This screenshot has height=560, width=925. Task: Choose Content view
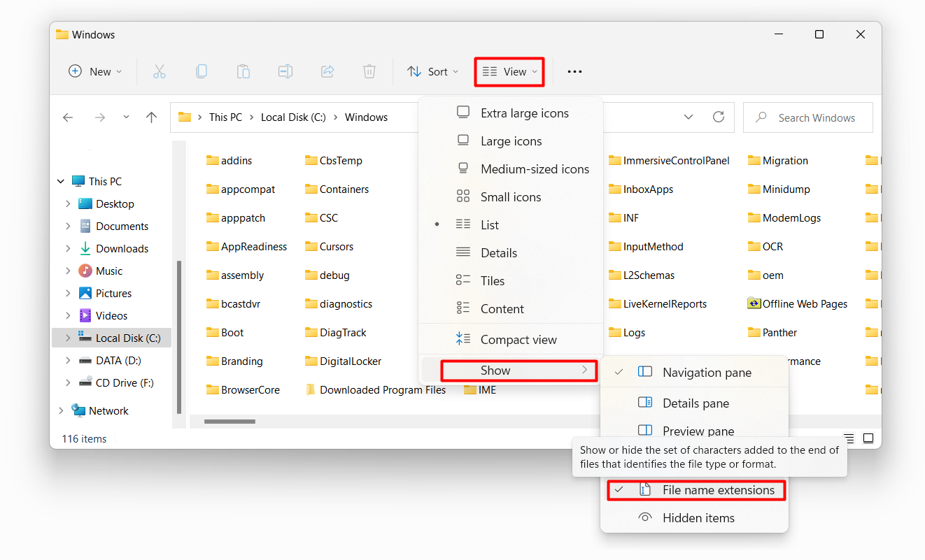(511, 309)
